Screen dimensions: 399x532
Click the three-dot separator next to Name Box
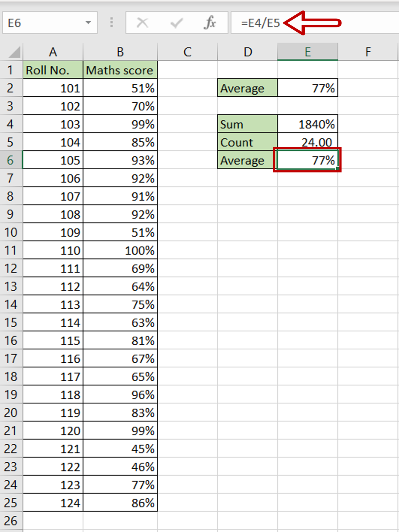pos(111,23)
